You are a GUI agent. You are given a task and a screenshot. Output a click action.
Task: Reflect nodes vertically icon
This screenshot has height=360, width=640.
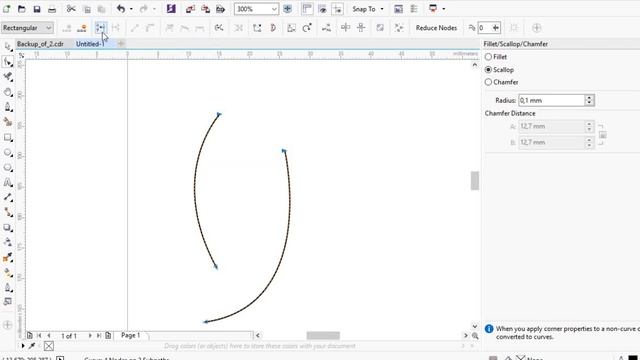361,28
